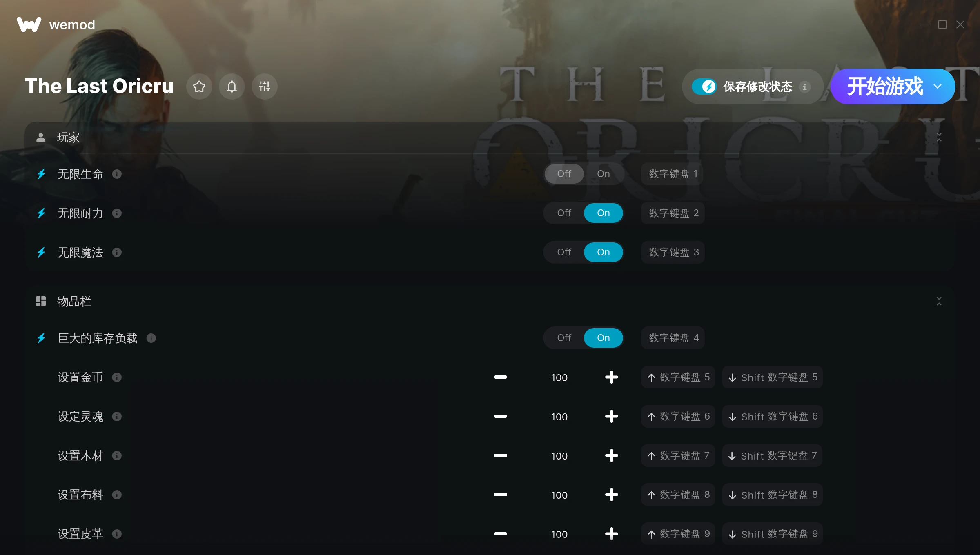This screenshot has height=555, width=980.
Task: Click the 数字键盘 3 hotkey button
Action: coord(673,252)
